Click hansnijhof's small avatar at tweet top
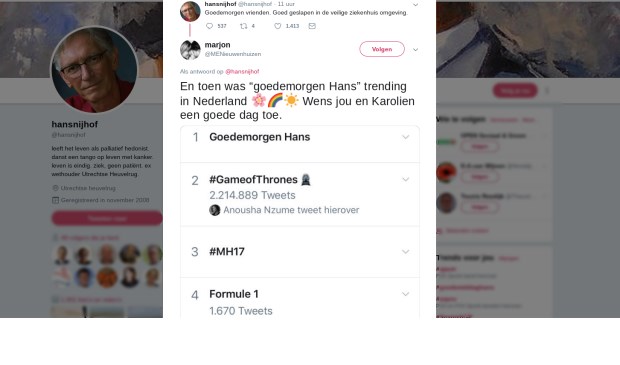 click(190, 11)
